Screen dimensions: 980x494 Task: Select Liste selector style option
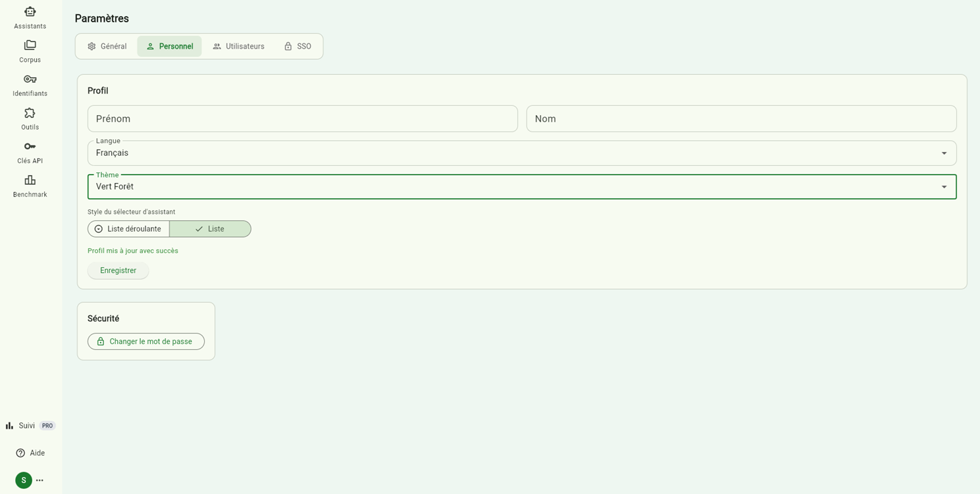pos(210,229)
